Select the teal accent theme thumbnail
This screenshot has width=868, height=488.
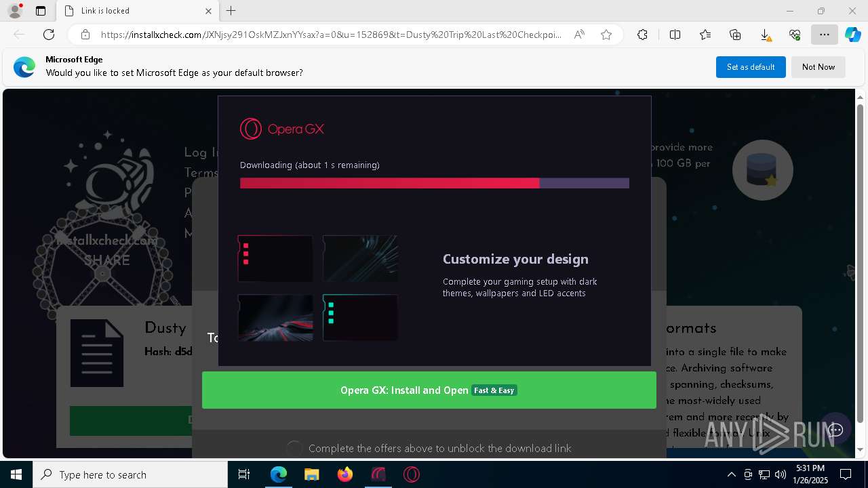pyautogui.click(x=360, y=317)
